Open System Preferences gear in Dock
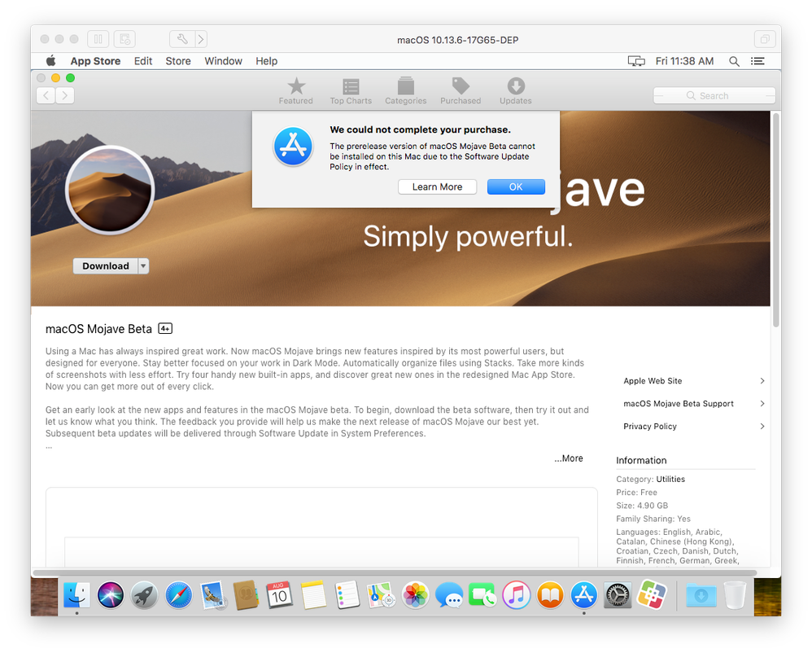The height and width of the screenshot is (653, 812). [x=618, y=594]
